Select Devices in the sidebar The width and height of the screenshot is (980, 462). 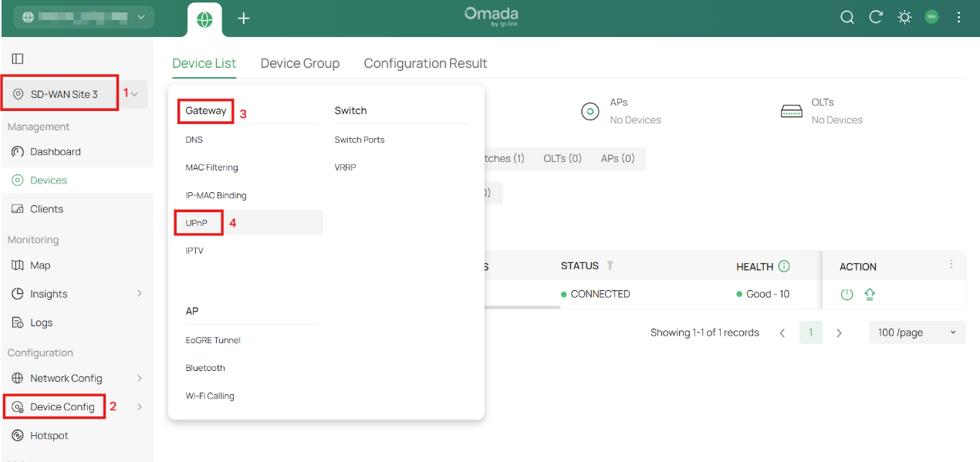pyautogui.click(x=49, y=180)
